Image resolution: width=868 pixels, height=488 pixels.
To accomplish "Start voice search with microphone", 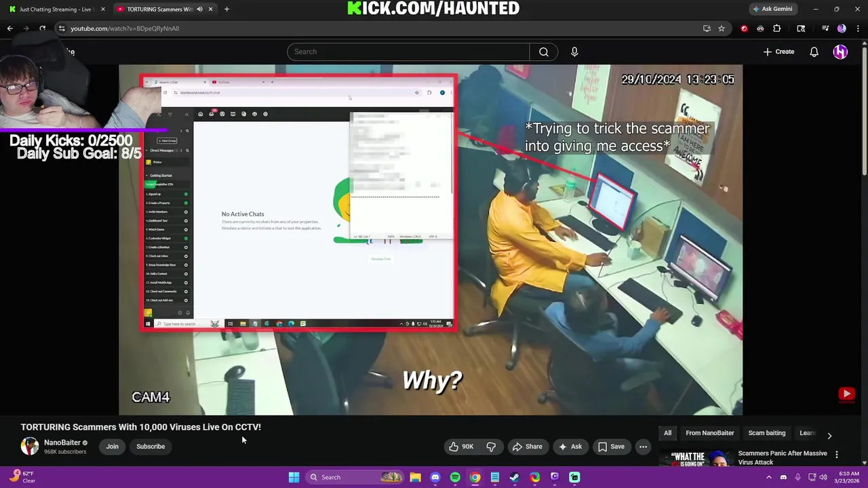I will click(x=574, y=52).
